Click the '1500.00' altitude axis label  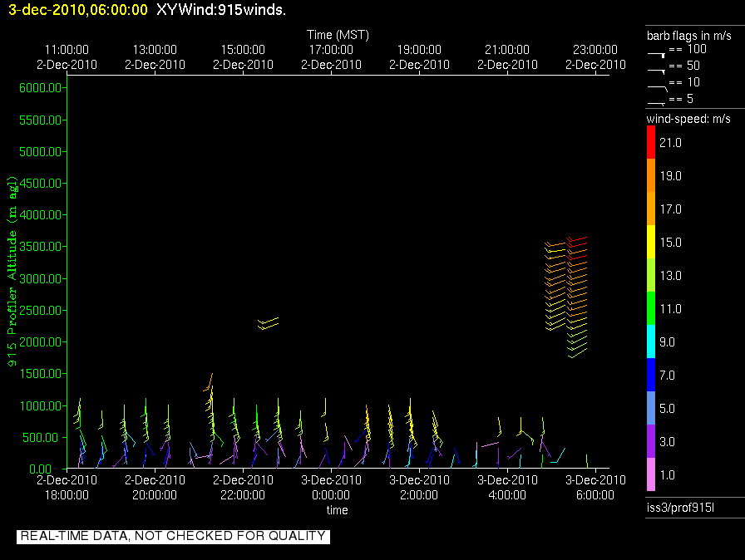[x=41, y=374]
